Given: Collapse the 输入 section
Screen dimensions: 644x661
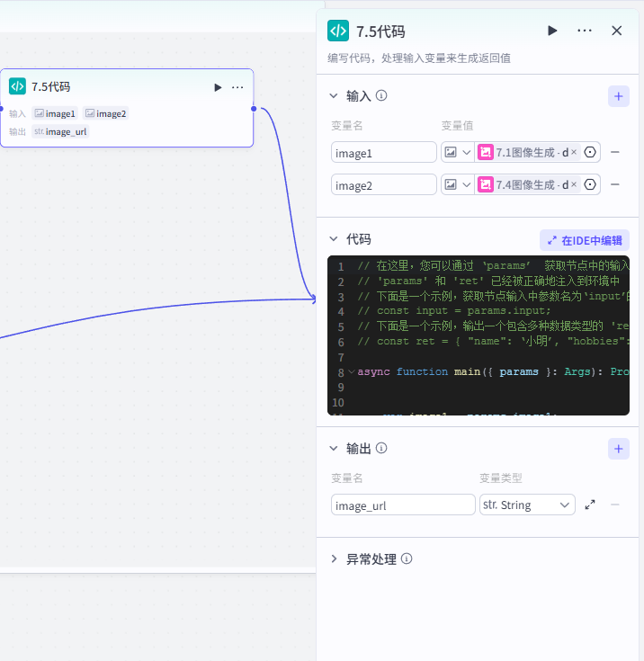Looking at the screenshot, I should coord(334,96).
